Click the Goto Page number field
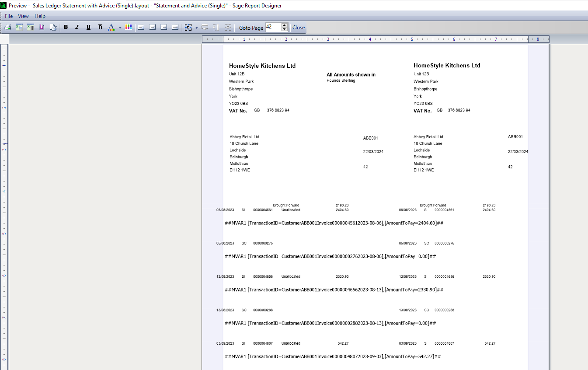Viewport: 588px width, 370px height. [273, 27]
